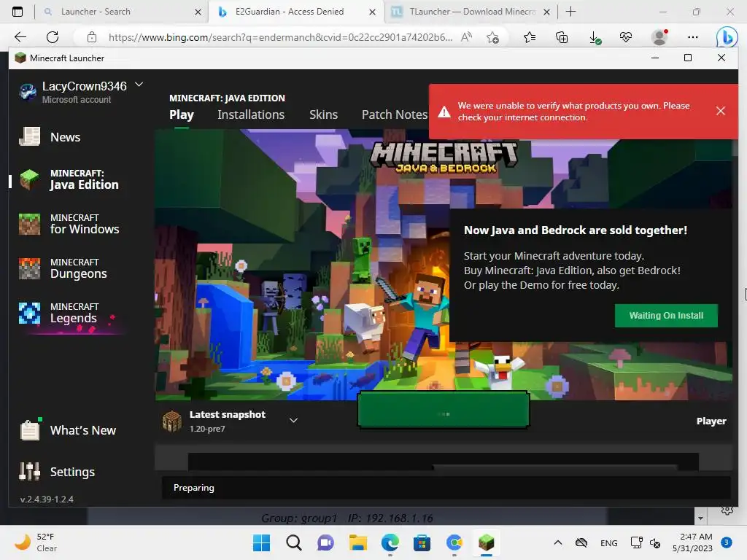This screenshot has height=560, width=747.
Task: Open browser Downloads
Action: tap(595, 37)
